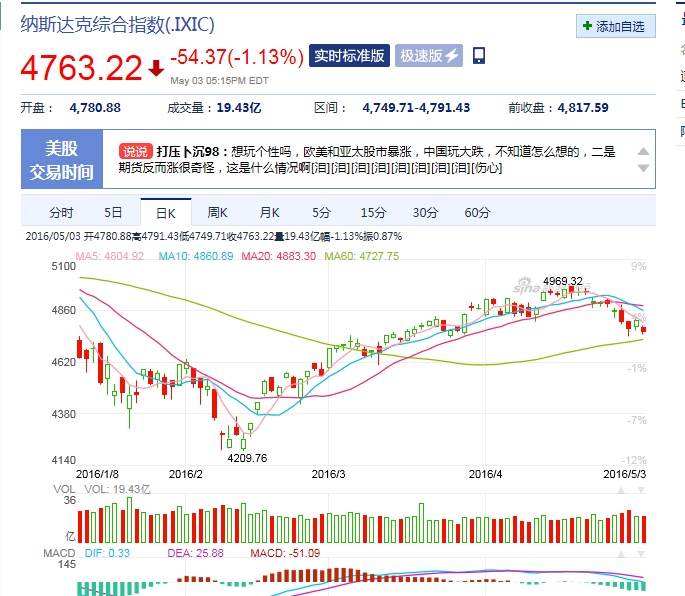Select the 月K chart tab

point(270,213)
